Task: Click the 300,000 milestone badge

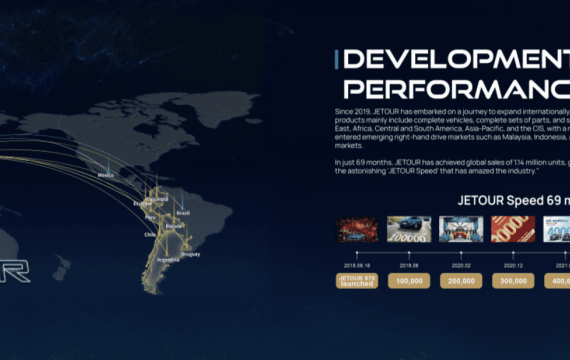Action: pos(513,281)
